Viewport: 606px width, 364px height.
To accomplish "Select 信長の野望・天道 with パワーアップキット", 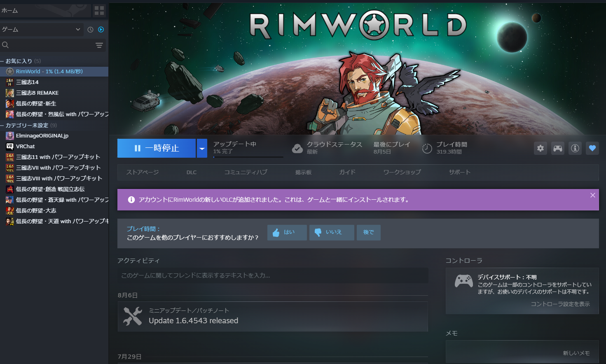I will coord(54,222).
